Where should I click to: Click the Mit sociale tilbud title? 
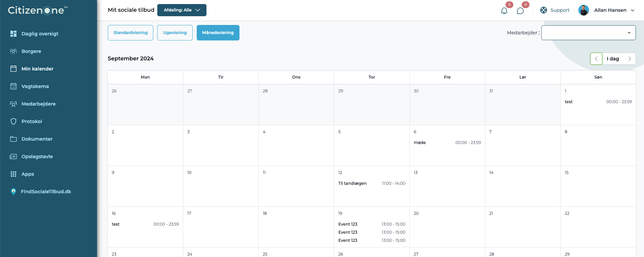coord(131,10)
